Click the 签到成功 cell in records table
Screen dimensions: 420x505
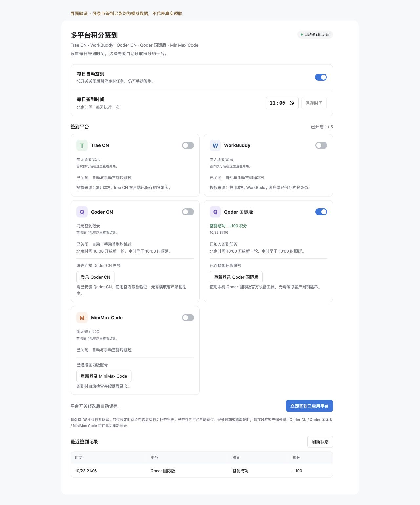tap(240, 471)
